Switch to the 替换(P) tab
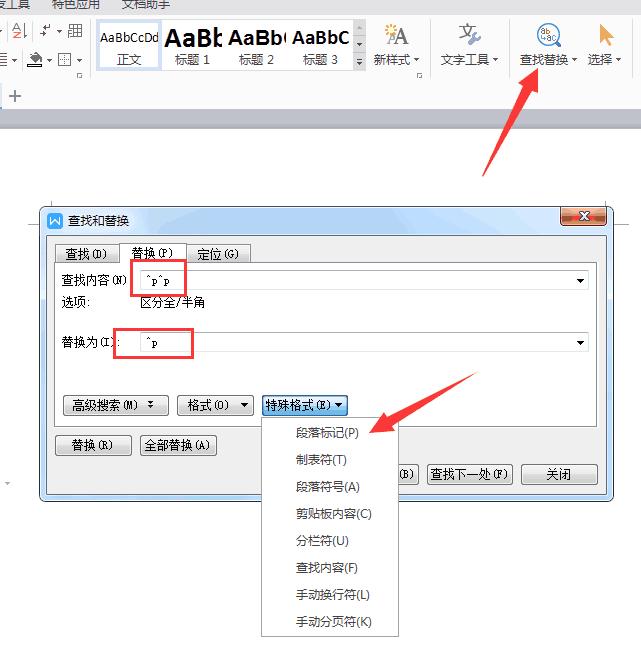This screenshot has height=661, width=641. (x=153, y=253)
